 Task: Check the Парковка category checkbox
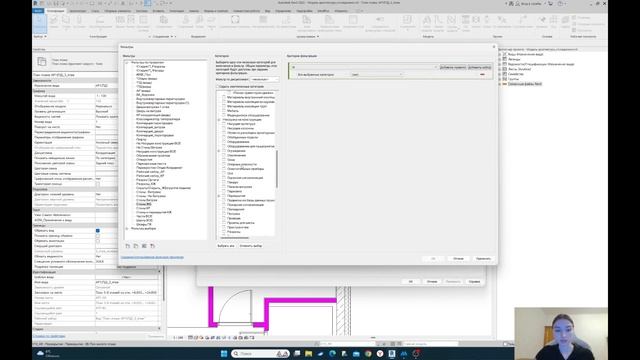224,191
